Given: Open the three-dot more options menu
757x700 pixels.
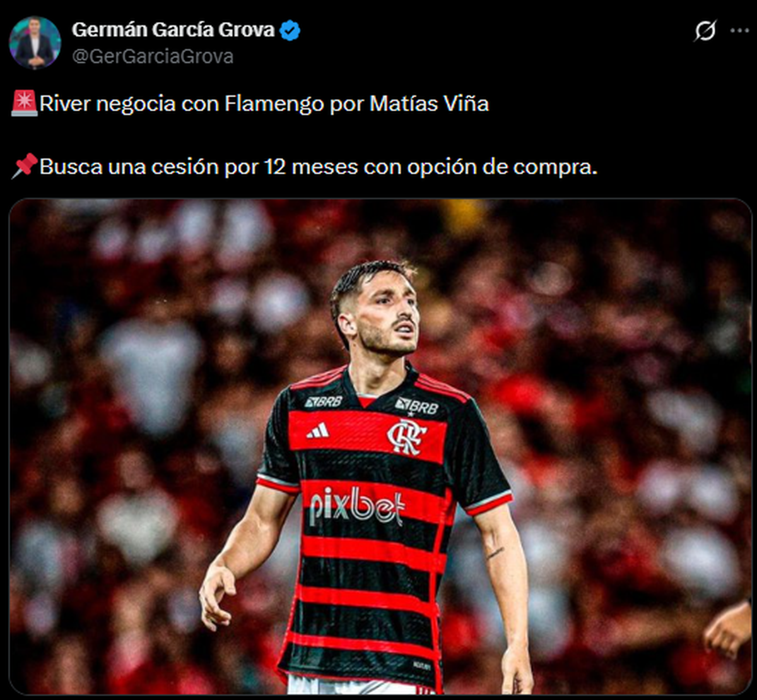Looking at the screenshot, I should [x=739, y=30].
